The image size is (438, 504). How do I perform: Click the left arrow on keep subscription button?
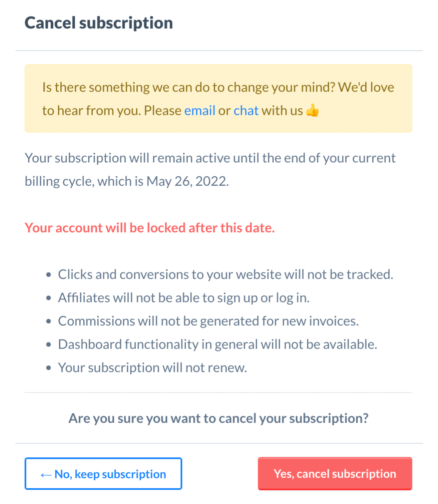[46, 474]
